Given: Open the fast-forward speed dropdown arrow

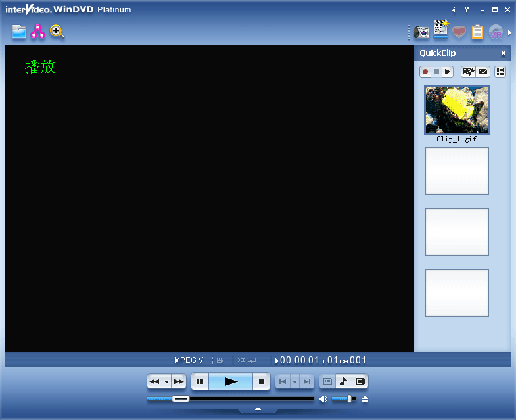Looking at the screenshot, I should [166, 381].
